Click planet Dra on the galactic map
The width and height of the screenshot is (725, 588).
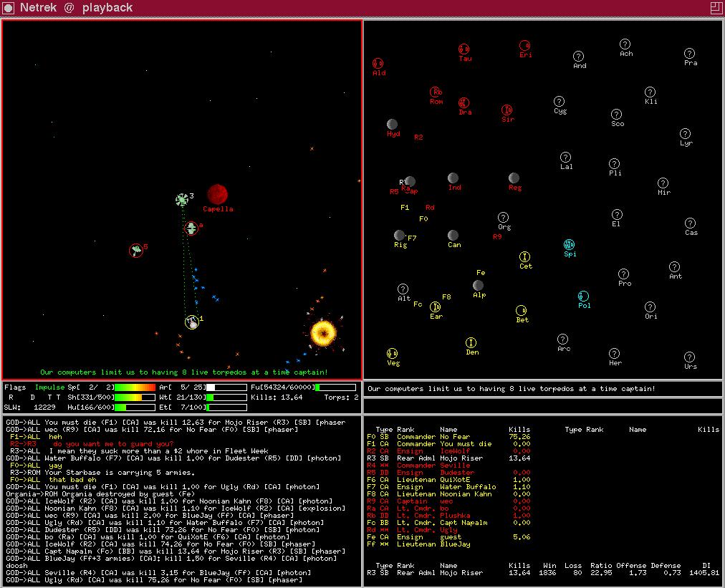pos(464,102)
